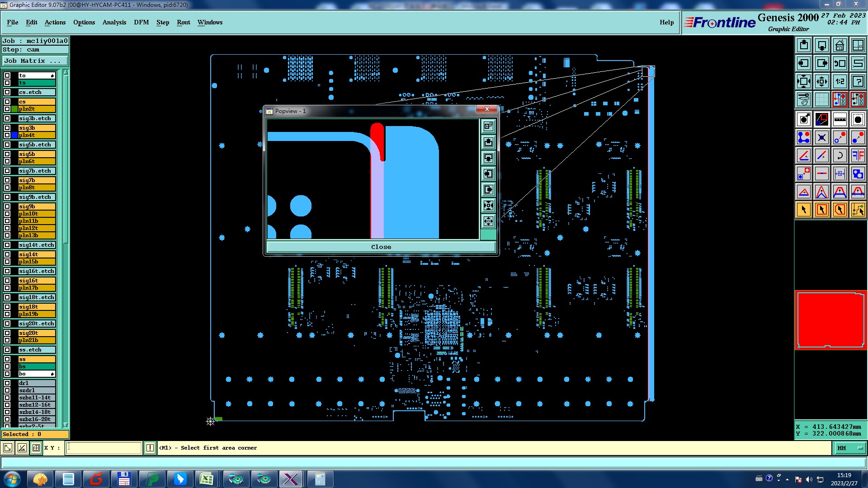Click the mirror features F icon
This screenshot has width=868, height=488.
pos(858,155)
